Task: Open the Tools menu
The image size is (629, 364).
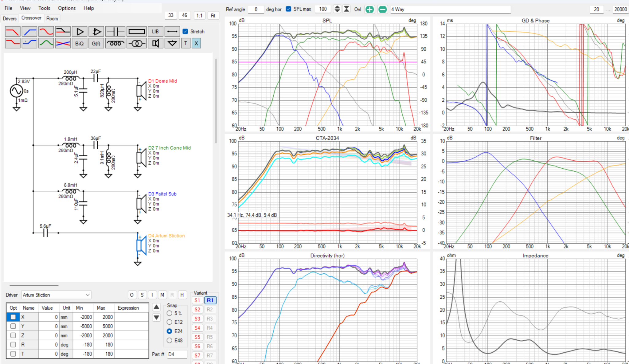Action: coord(44,8)
